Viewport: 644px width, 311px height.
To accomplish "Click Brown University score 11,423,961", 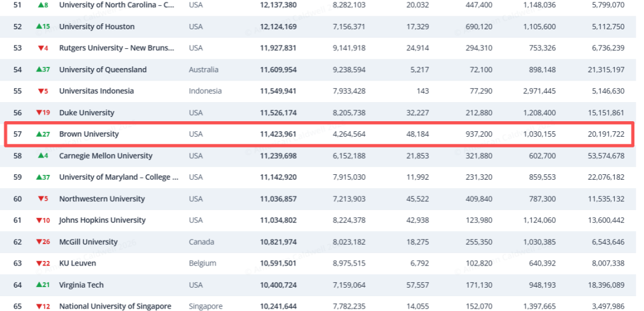I will pyautogui.click(x=278, y=134).
